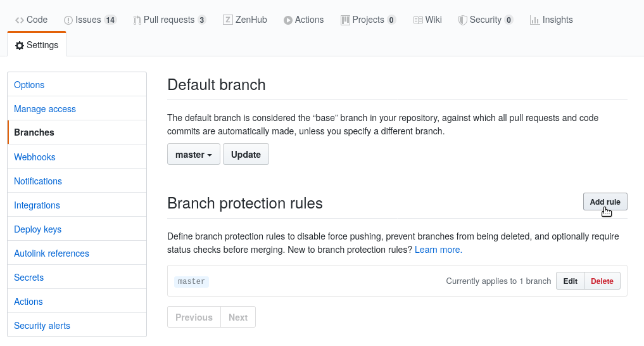Screen dimensions: 644x346
Task: Click the Issues count badge 14
Action: [110, 20]
